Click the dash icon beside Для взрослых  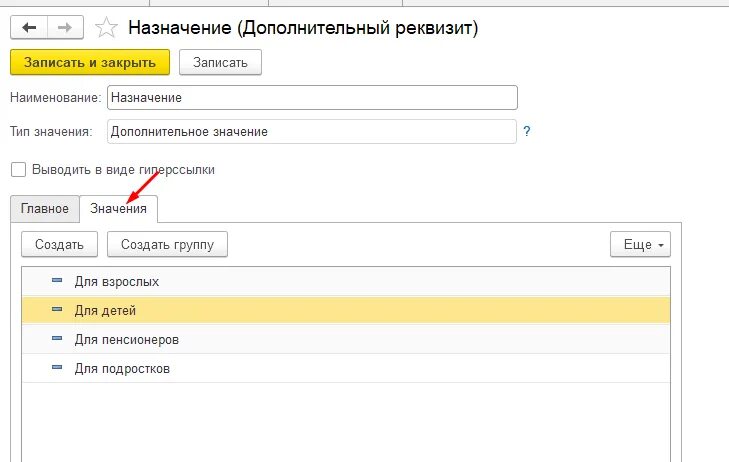57,280
